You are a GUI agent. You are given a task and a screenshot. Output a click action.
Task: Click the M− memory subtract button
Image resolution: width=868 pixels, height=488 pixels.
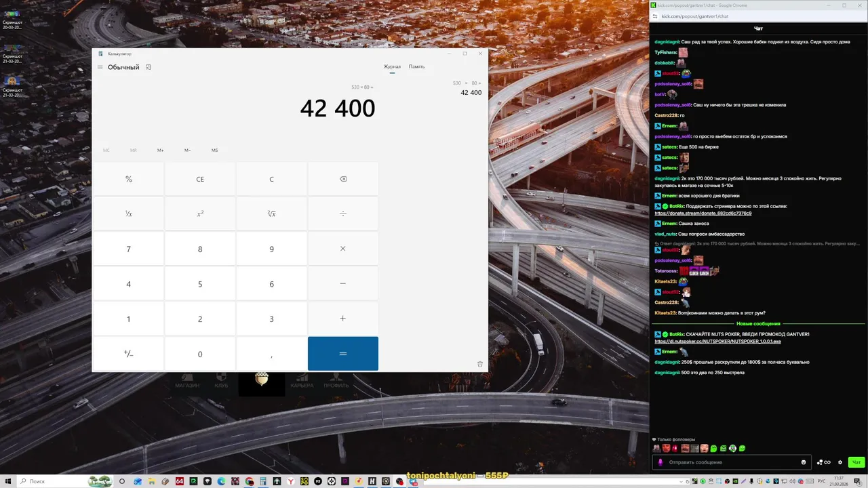188,150
